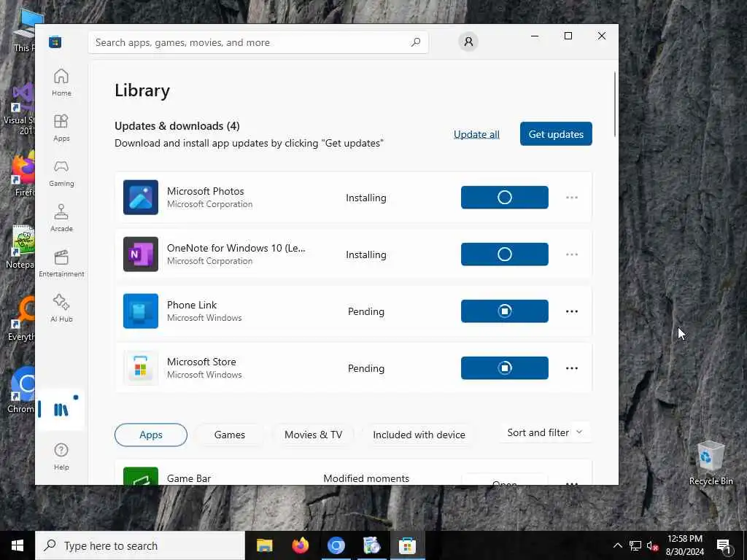
Task: Open the AI Hub section
Action: 61,308
